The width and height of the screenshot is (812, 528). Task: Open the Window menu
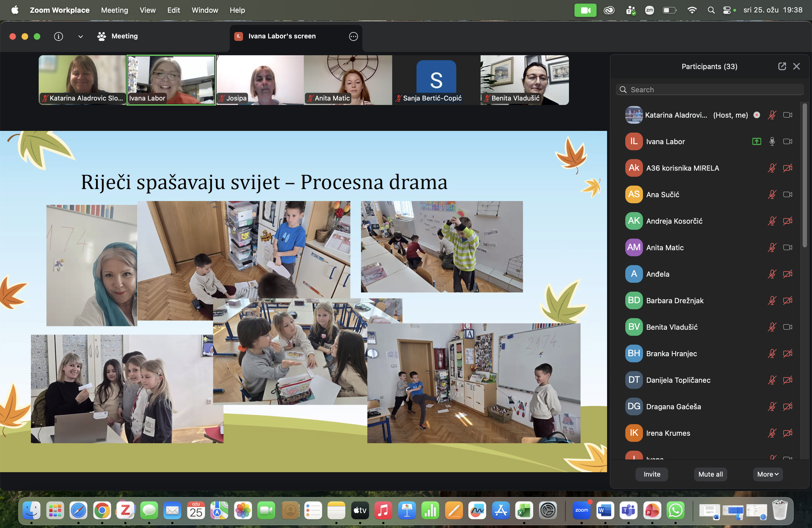pyautogui.click(x=205, y=10)
